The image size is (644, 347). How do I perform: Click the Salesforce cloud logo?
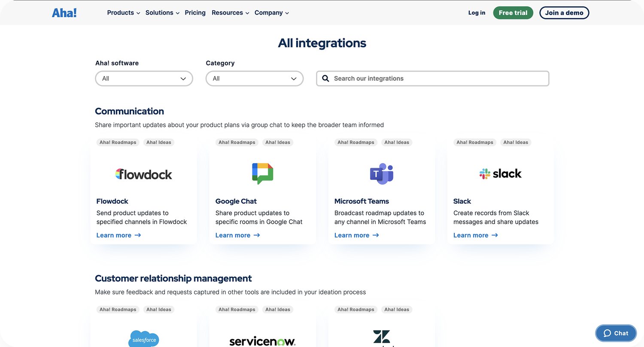(144, 339)
